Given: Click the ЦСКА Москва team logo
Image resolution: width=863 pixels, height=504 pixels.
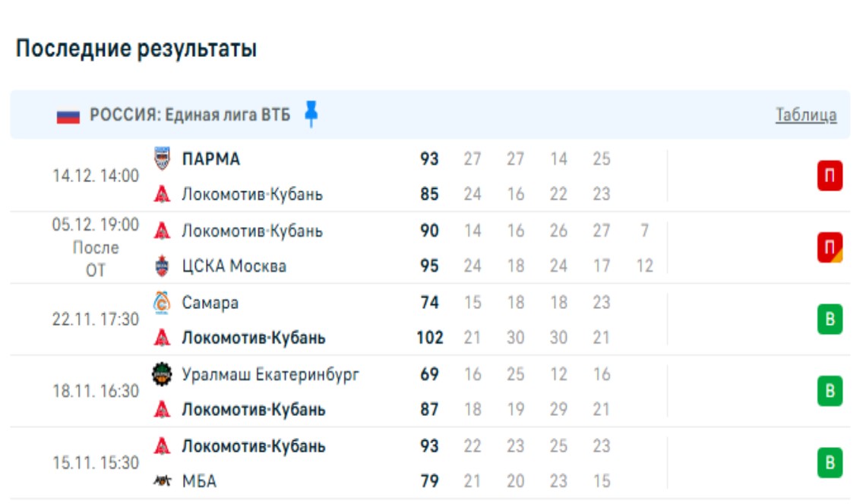Looking at the screenshot, I should point(162,266).
